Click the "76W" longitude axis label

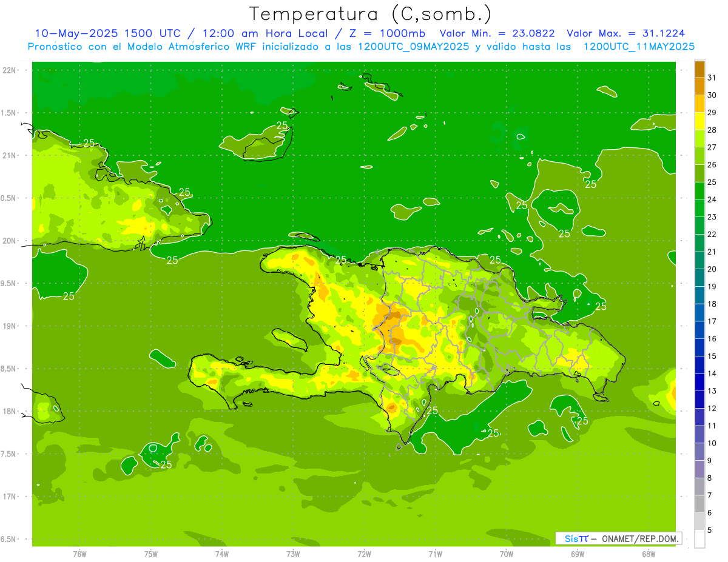coord(79,554)
